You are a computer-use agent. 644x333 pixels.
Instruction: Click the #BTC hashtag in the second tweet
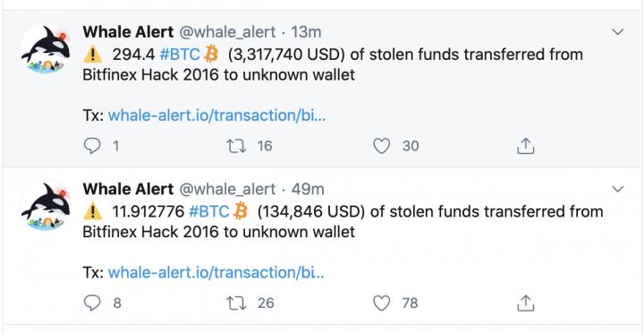[208, 211]
